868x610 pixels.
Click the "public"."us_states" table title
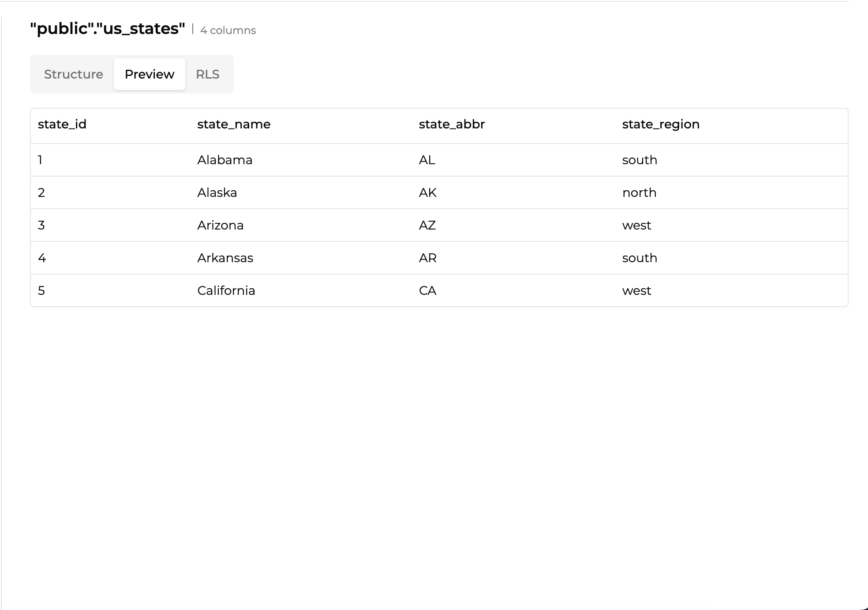(x=107, y=29)
